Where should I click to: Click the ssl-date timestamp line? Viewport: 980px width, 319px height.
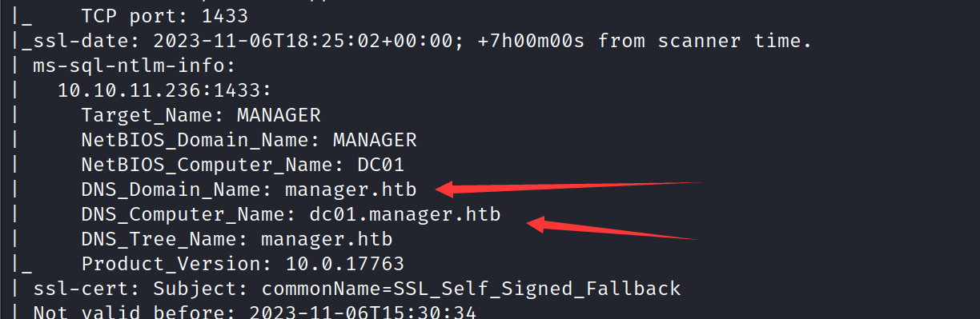[412, 40]
